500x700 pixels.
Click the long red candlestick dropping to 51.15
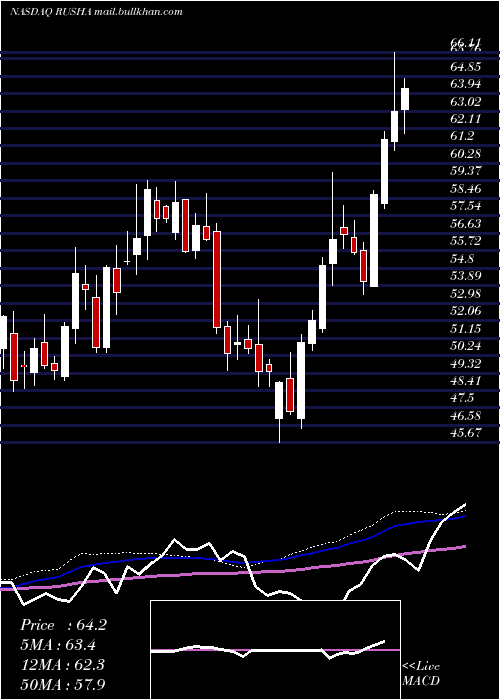pyautogui.click(x=217, y=279)
